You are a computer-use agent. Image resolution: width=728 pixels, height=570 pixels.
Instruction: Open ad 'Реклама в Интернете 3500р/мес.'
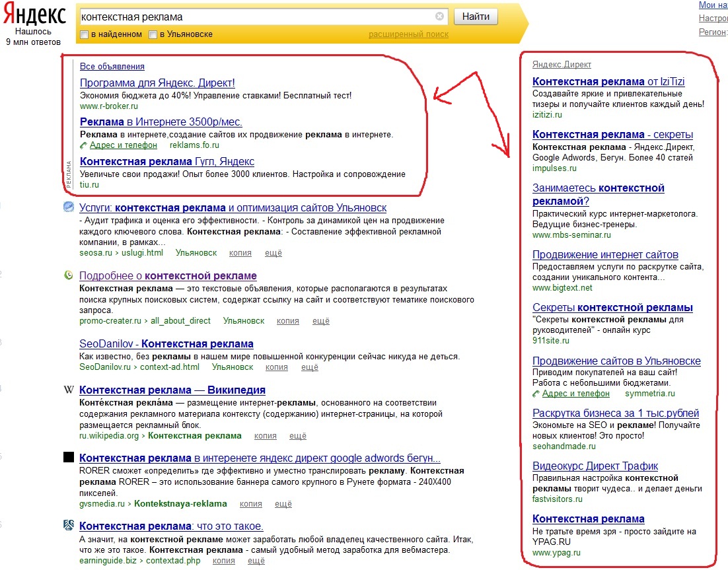161,122
